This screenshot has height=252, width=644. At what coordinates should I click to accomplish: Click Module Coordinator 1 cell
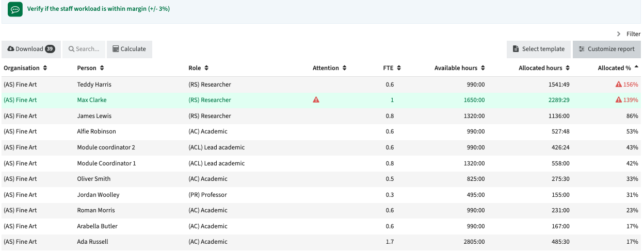click(106, 163)
